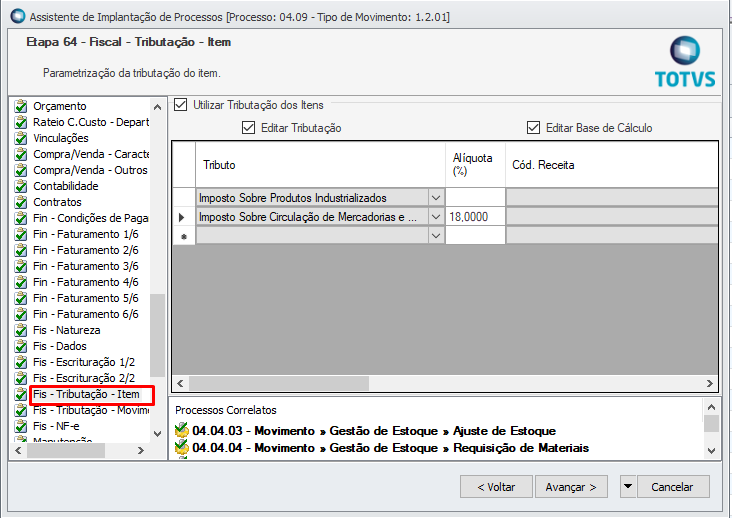Click the Processos Correlatos scroll up arrow
This screenshot has width=732, height=518.
(x=711, y=407)
